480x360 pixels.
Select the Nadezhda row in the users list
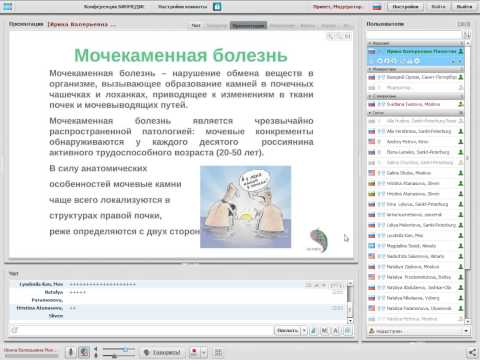pos(416,256)
